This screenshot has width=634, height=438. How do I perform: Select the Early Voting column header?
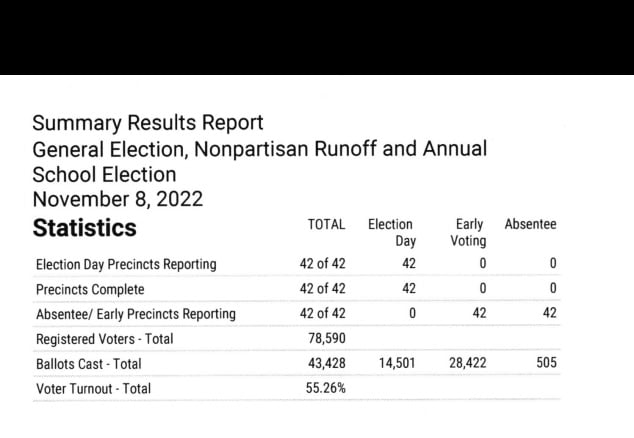tap(468, 232)
